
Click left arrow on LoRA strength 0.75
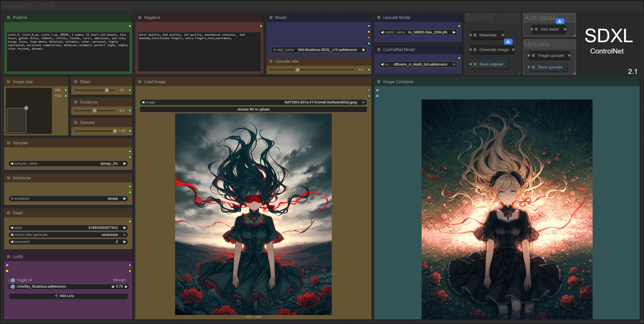pos(113,286)
